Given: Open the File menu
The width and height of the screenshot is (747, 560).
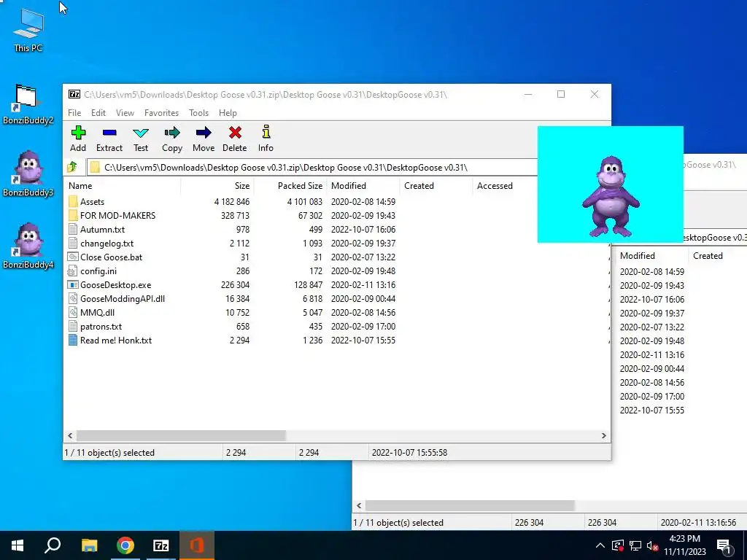Looking at the screenshot, I should pyautogui.click(x=74, y=113).
